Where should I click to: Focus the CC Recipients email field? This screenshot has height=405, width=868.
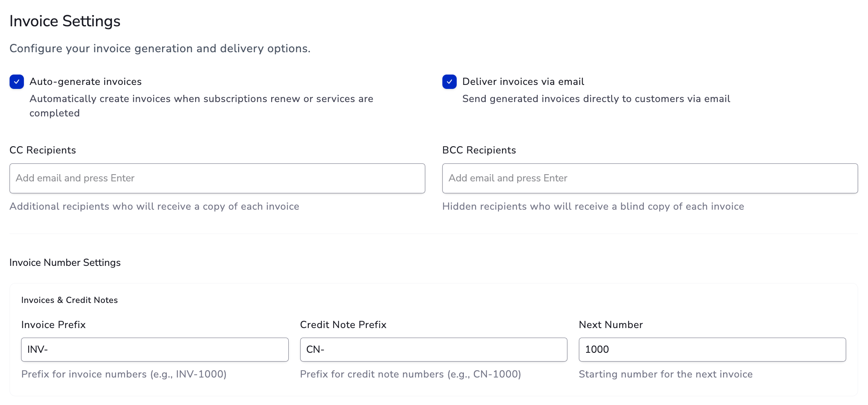(217, 178)
